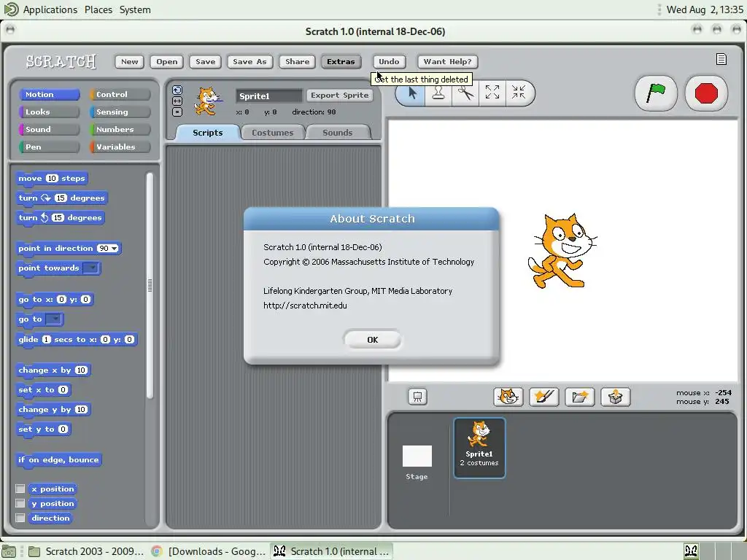The width and height of the screenshot is (747, 560).
Task: Switch to the Costumes tab
Action: (x=273, y=133)
